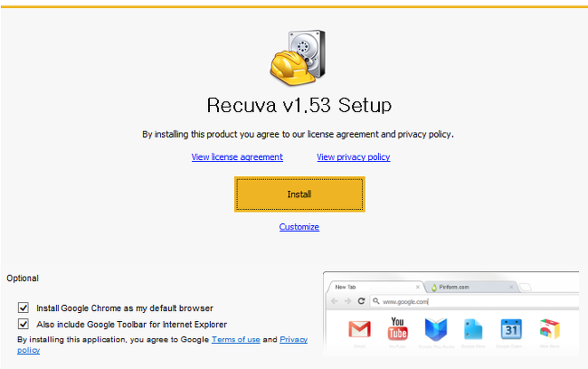
Task: Click the YouTube icon in Chrome preview
Action: pos(397,329)
